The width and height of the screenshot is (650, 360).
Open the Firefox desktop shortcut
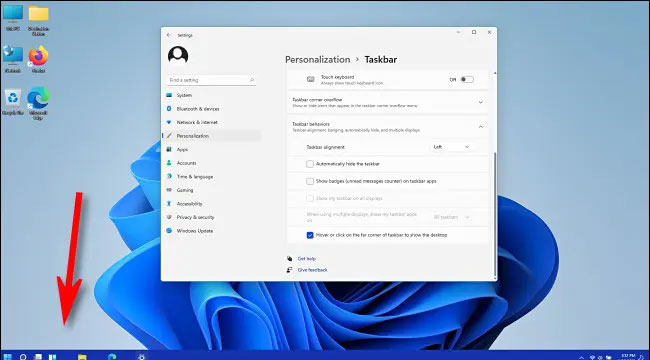click(x=38, y=59)
